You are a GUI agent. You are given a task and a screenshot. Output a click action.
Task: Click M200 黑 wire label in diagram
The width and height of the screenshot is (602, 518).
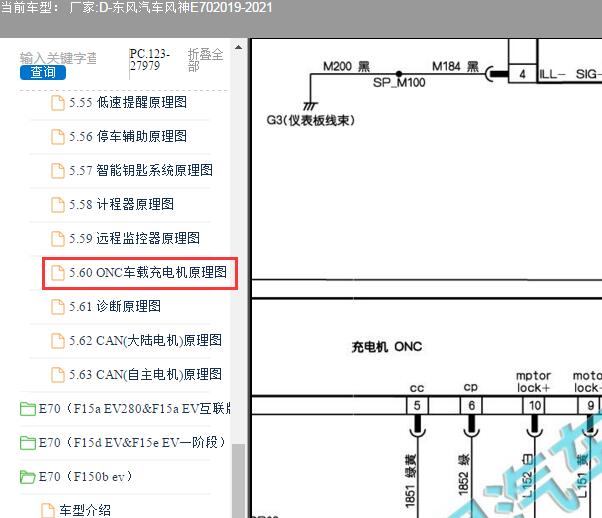346,67
